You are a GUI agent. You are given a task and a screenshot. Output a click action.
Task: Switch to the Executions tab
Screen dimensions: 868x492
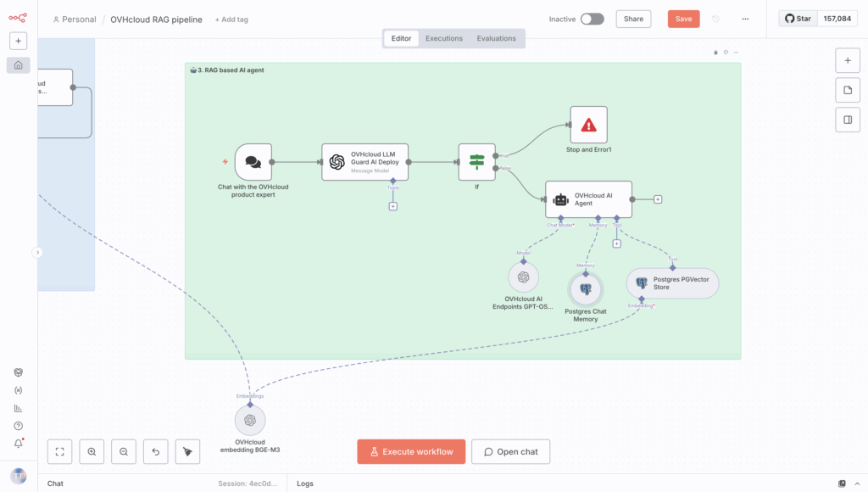point(444,38)
